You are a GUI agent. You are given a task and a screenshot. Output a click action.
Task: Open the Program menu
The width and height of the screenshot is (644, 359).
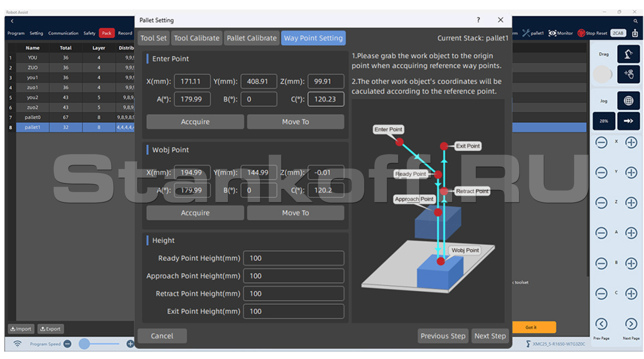(x=16, y=33)
